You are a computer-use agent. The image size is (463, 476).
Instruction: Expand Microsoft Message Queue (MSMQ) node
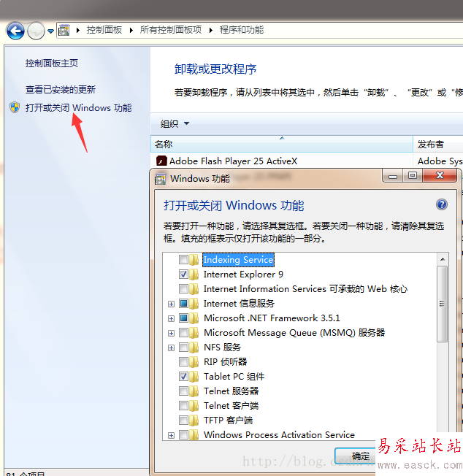[x=171, y=334]
